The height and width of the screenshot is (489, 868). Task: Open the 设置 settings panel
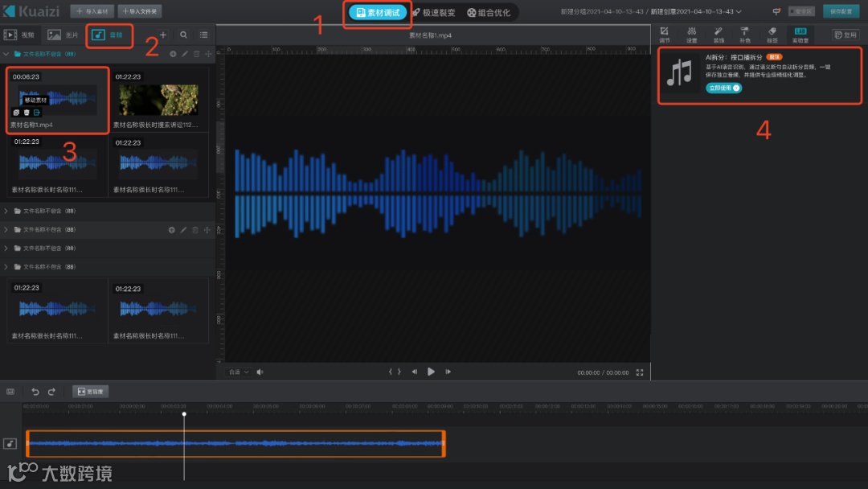coord(691,35)
